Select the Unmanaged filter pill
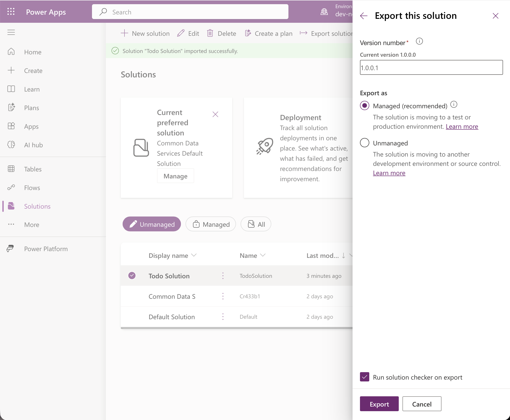 point(152,224)
